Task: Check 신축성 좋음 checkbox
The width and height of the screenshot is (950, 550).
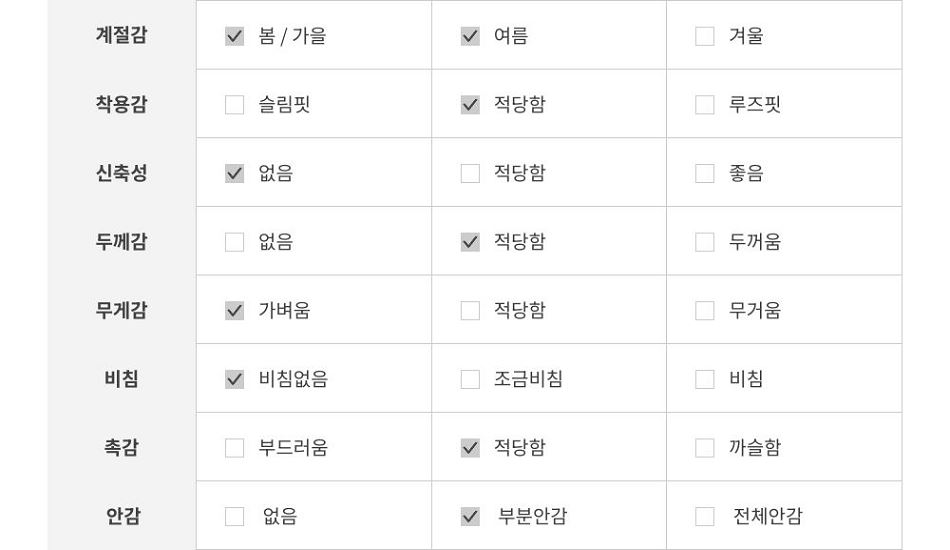Action: pyautogui.click(x=705, y=173)
